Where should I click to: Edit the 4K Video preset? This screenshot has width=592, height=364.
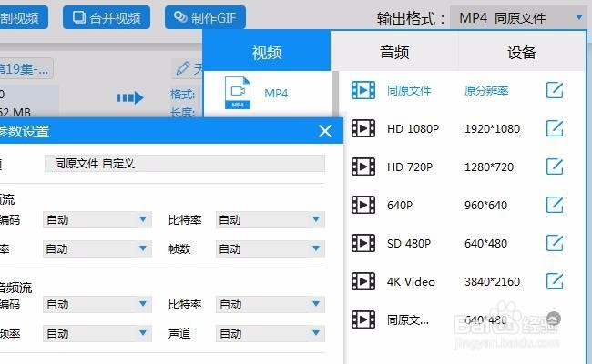[x=555, y=281]
